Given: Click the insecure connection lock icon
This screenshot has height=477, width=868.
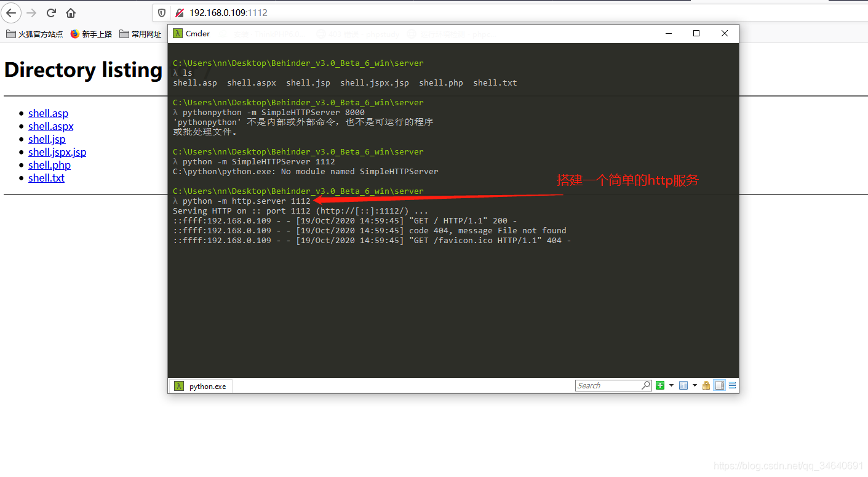Looking at the screenshot, I should 179,13.
